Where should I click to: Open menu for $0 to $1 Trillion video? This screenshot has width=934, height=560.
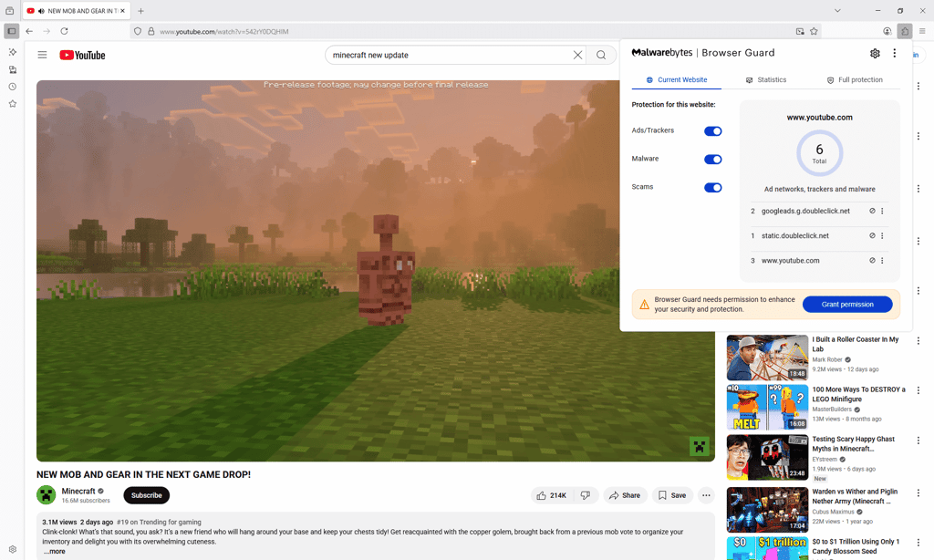point(918,543)
